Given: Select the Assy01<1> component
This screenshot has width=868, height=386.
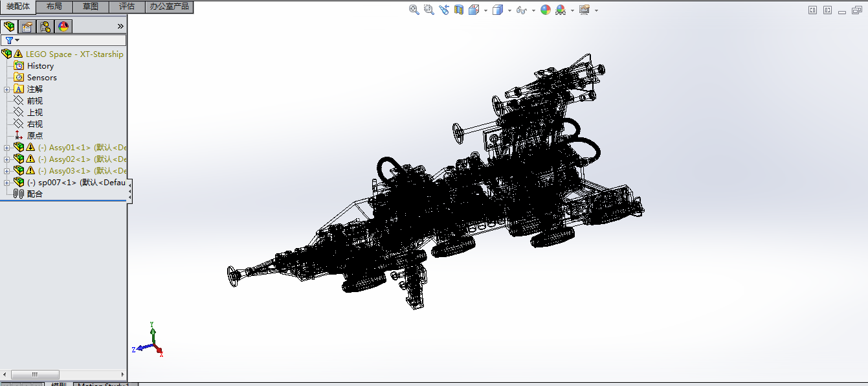Looking at the screenshot, I should pyautogui.click(x=83, y=148).
